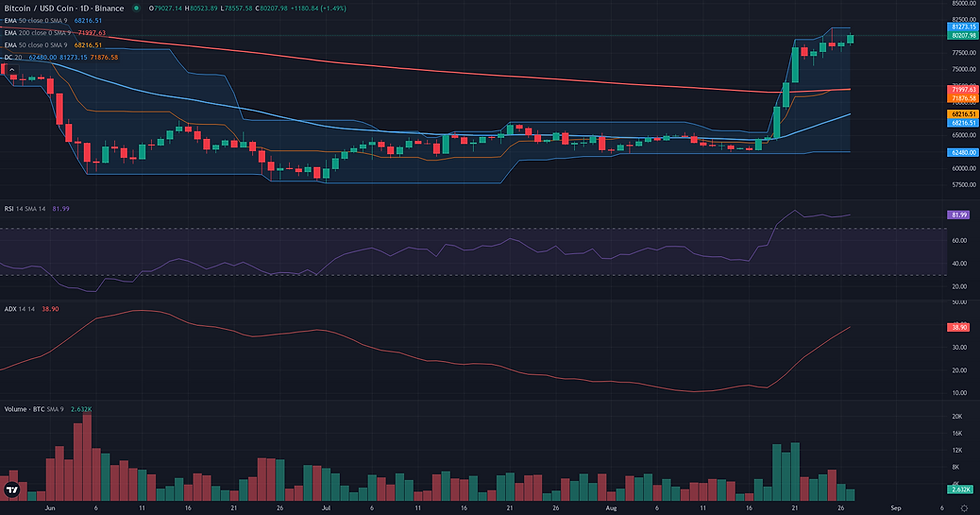Click the 57500.00 price scale label
Image resolution: width=980 pixels, height=515 pixels.
click(964, 185)
